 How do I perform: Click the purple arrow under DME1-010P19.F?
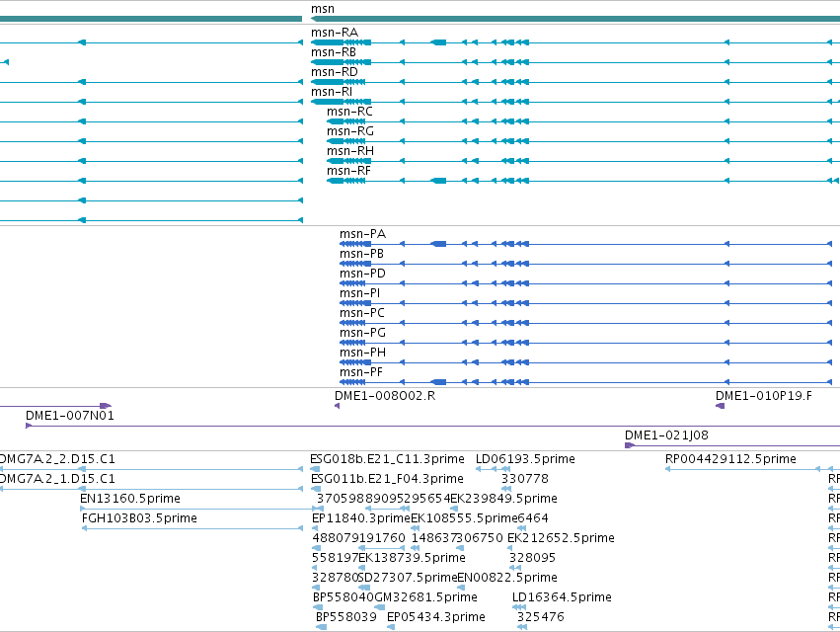pos(721,406)
